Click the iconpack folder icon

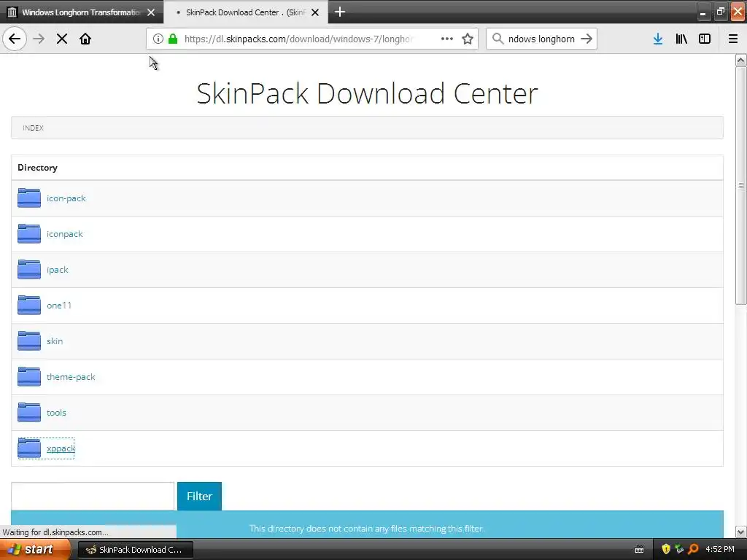click(29, 234)
